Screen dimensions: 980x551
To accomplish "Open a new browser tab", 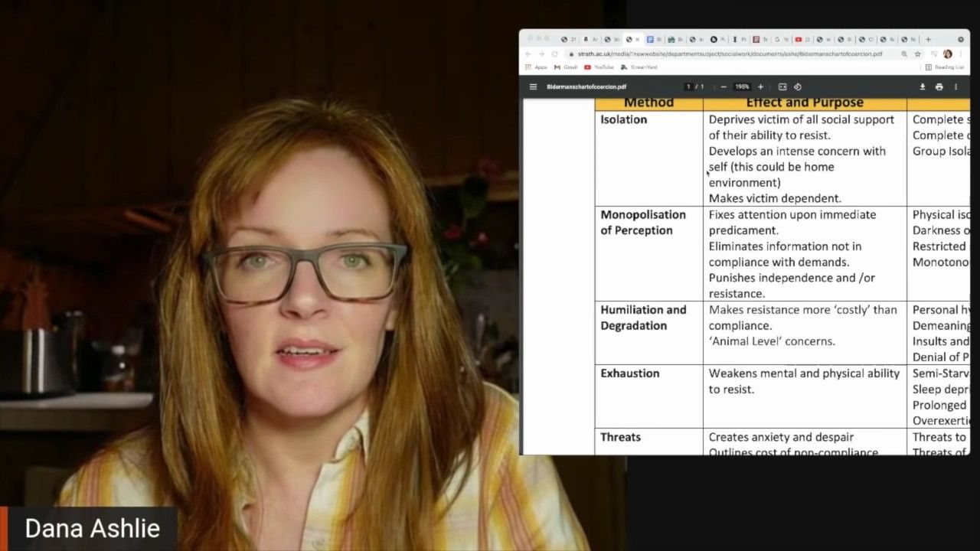I will [928, 40].
